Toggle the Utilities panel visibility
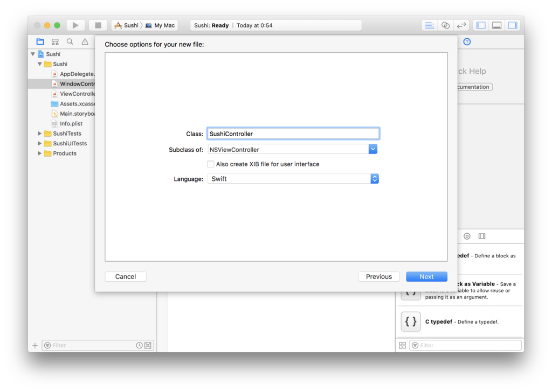 pos(513,25)
